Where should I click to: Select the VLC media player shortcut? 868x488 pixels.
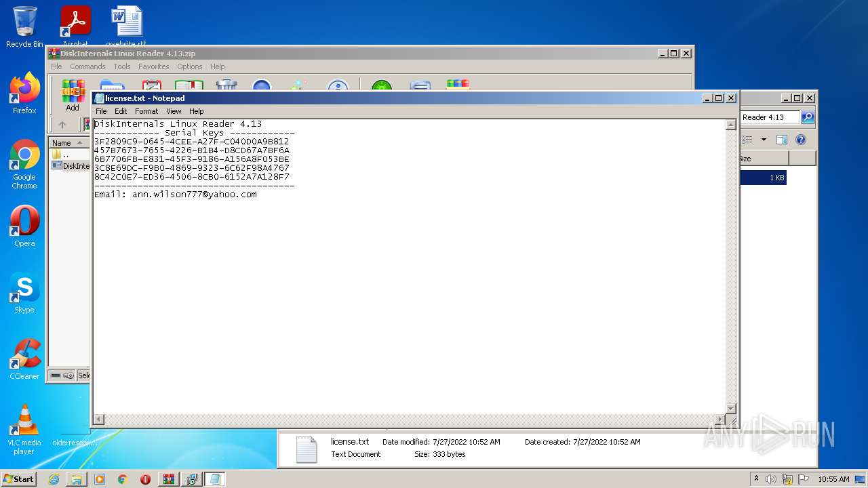coord(24,430)
